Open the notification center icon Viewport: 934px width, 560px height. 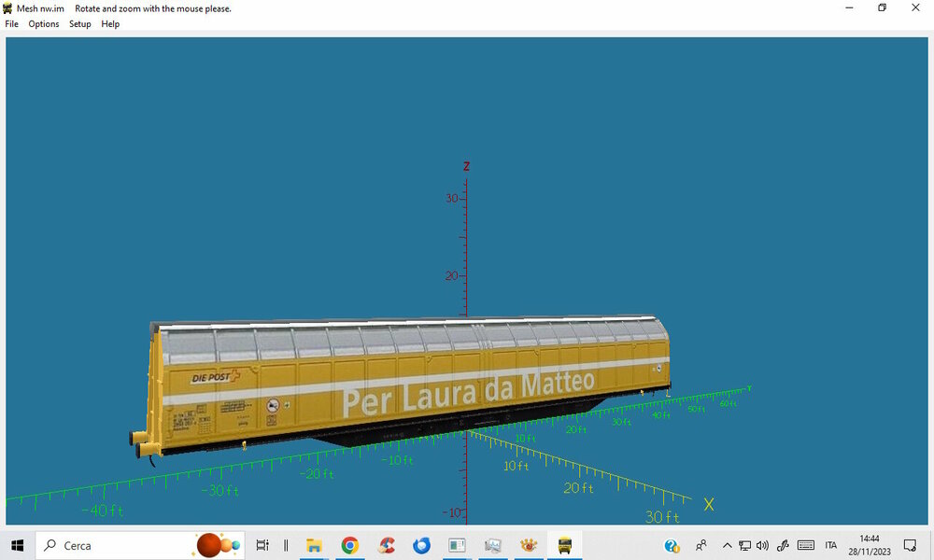click(x=910, y=545)
